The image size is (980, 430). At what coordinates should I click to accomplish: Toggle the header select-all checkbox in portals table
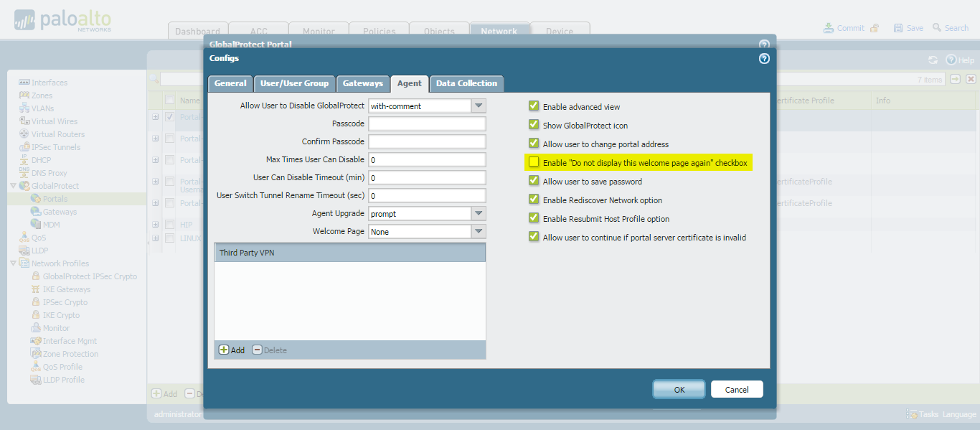tap(169, 101)
